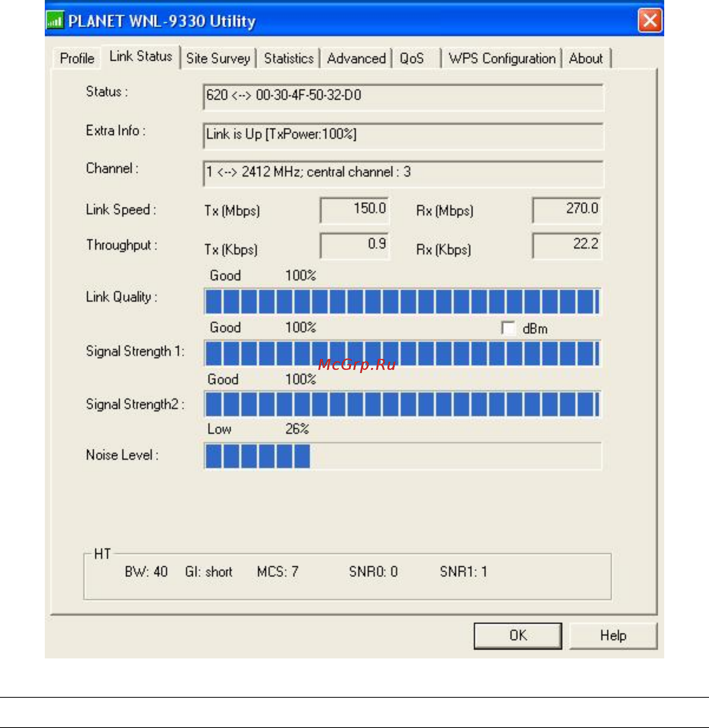Close the PLANET WNL-9330 Utility window
This screenshot has height=728, width=709.
(x=650, y=20)
